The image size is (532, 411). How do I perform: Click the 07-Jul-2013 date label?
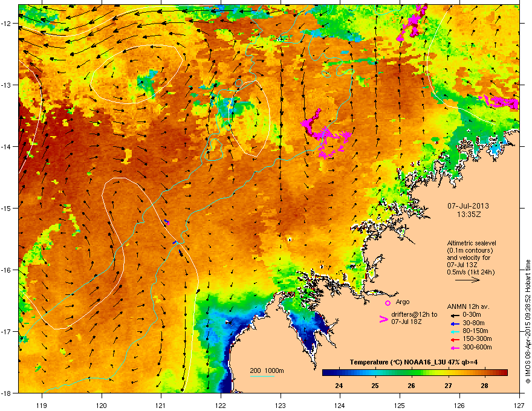coord(468,206)
